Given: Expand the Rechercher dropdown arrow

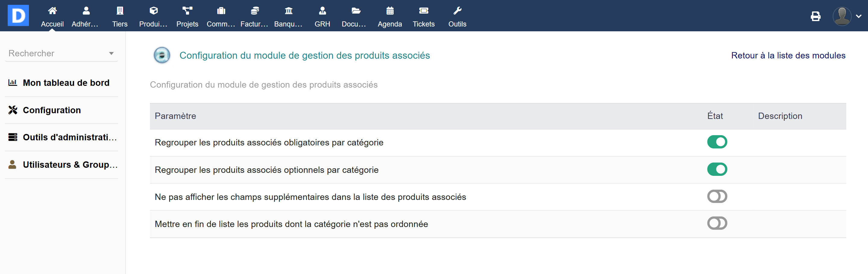Looking at the screenshot, I should pos(111,54).
